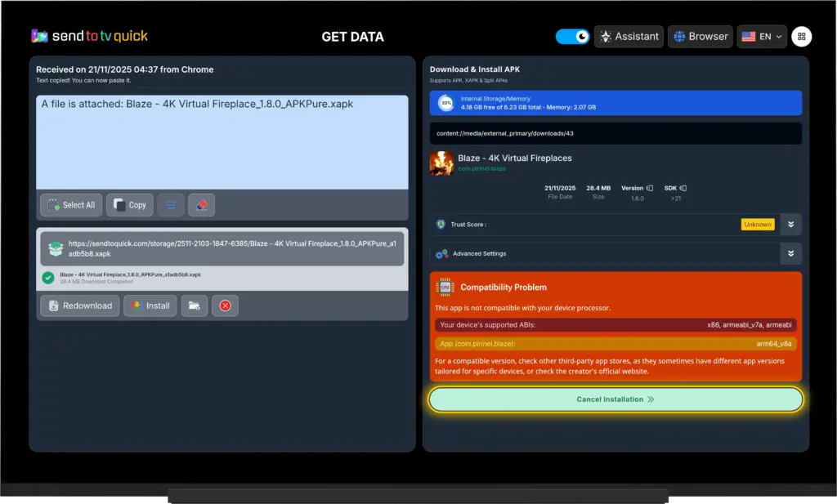Open the grid menu icon at top right
Screen dimensions: 837x504
pos(801,37)
